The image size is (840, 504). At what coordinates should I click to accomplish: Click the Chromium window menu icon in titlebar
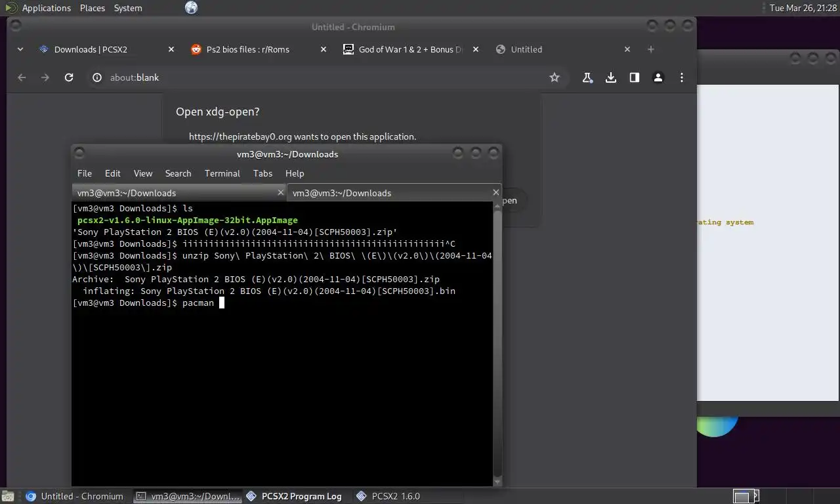(16, 26)
